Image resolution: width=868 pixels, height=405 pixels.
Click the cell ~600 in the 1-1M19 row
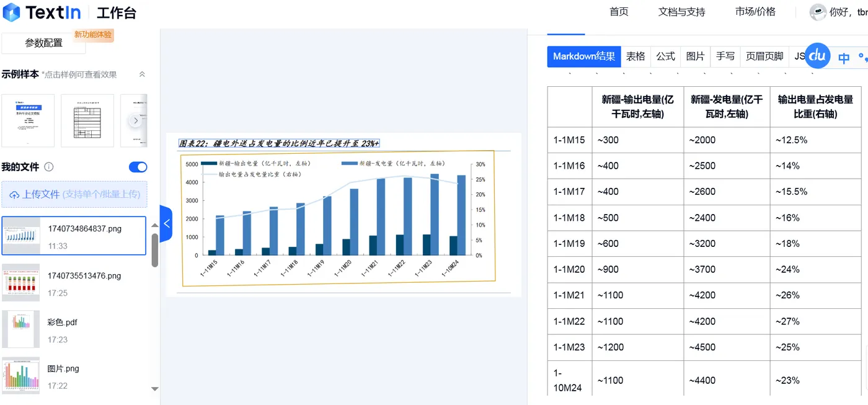pos(637,244)
